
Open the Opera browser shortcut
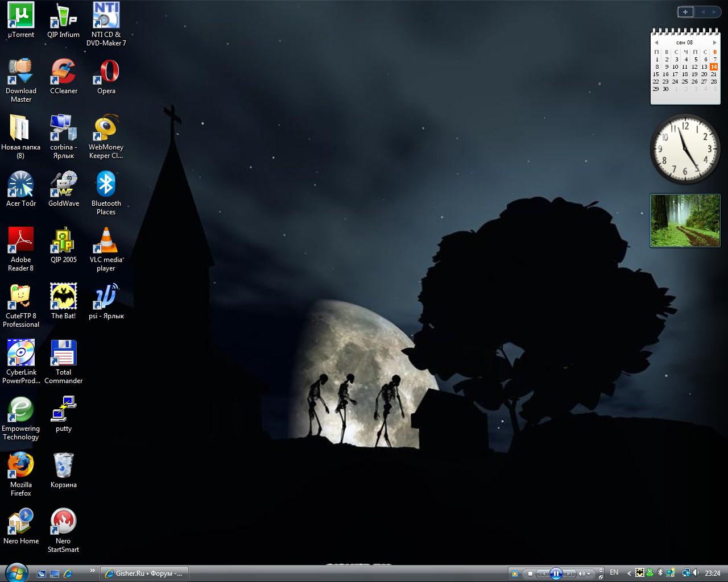click(x=106, y=72)
